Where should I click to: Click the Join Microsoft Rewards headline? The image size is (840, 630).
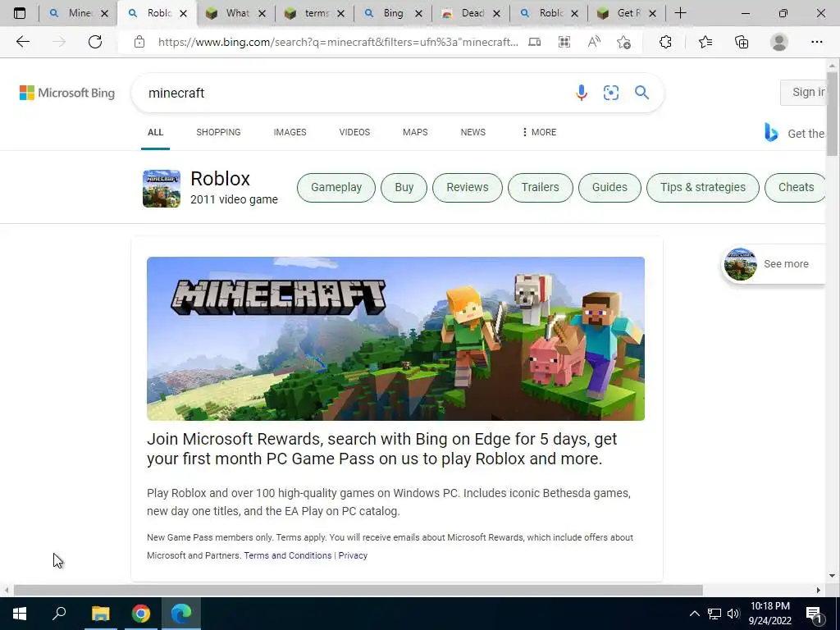pyautogui.click(x=382, y=449)
